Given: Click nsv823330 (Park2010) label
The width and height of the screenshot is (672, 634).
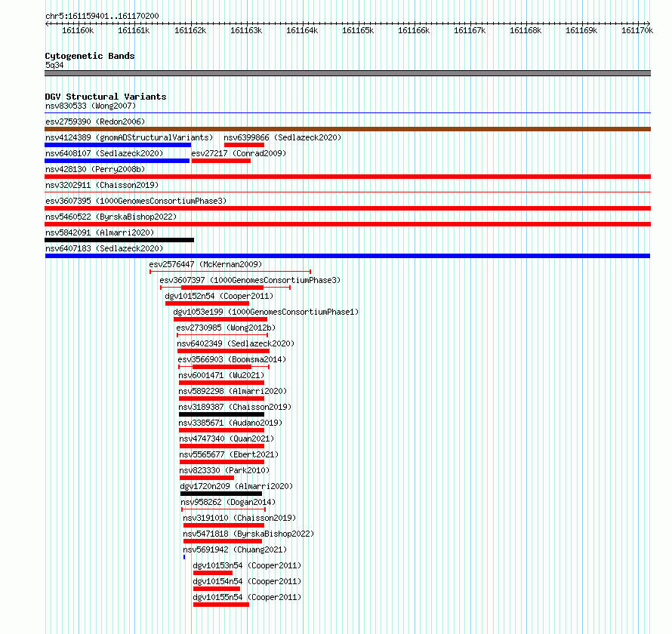Looking at the screenshot, I should pos(224,470).
